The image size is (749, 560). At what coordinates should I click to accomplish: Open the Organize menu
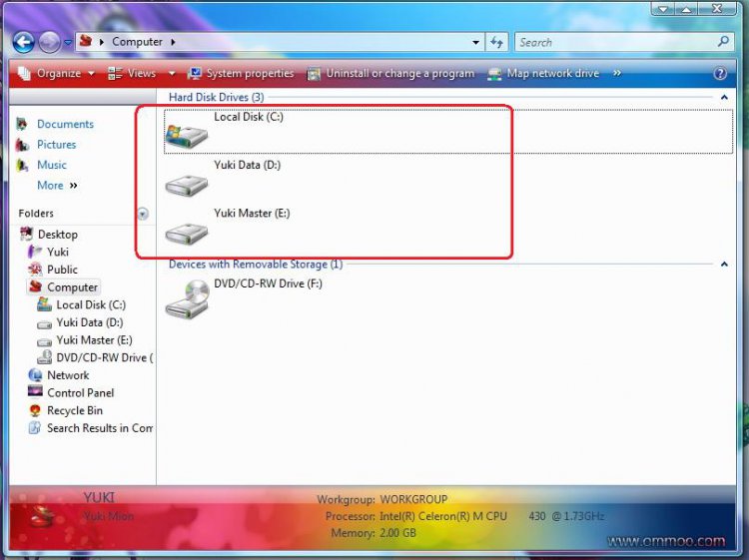tap(56, 73)
